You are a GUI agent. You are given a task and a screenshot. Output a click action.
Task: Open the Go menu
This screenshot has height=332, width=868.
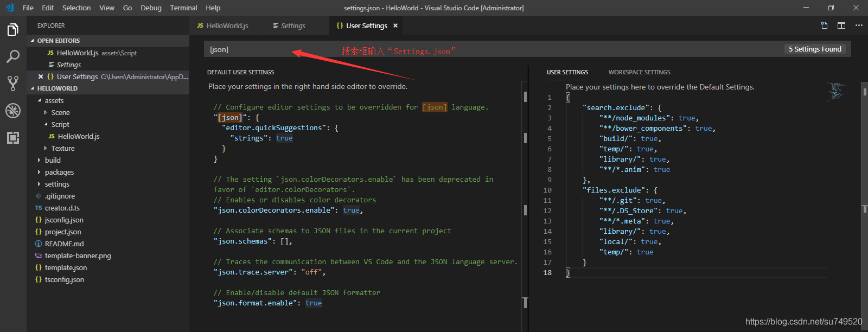coord(127,8)
